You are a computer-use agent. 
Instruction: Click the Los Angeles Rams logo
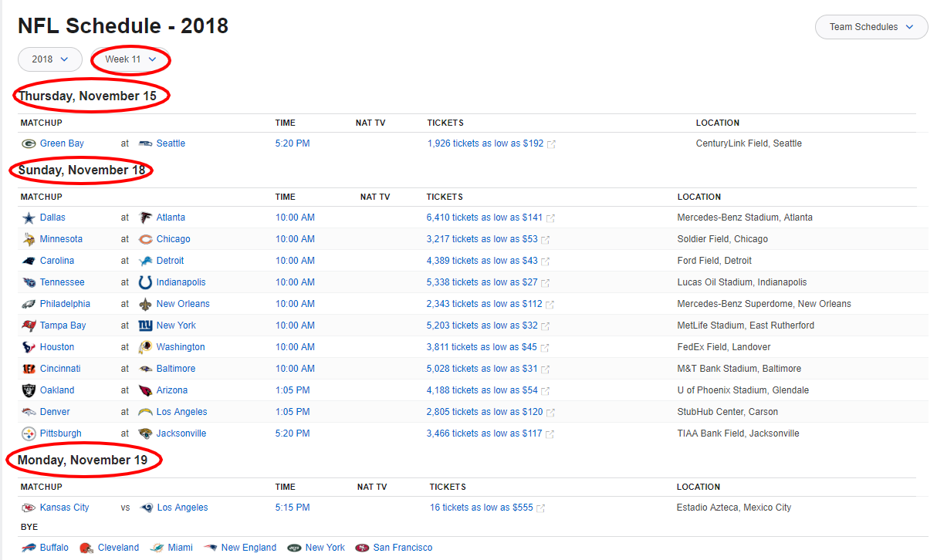(x=146, y=508)
